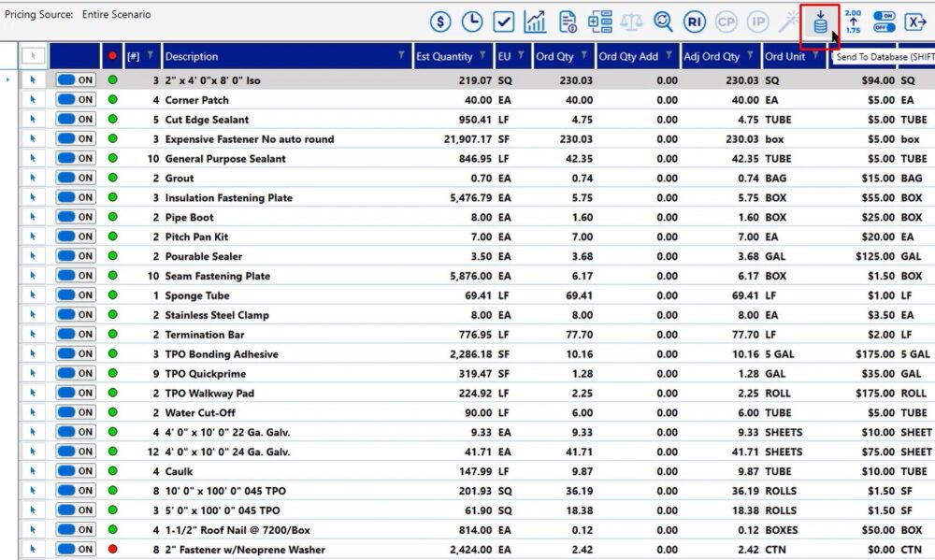Select the Pipe Boot description cell

(x=190, y=217)
